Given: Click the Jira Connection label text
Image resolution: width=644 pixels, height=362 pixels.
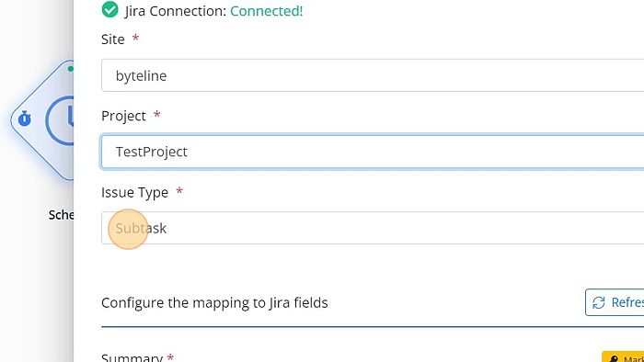Looking at the screenshot, I should tap(176, 11).
